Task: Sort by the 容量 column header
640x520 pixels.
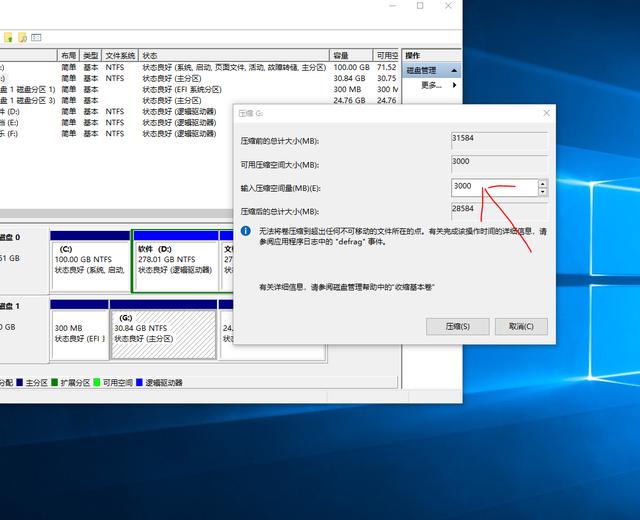Action: click(351, 56)
